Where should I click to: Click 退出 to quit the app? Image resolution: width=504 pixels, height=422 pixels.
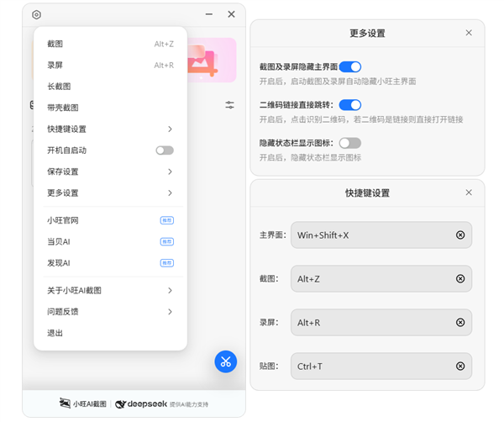click(x=55, y=333)
